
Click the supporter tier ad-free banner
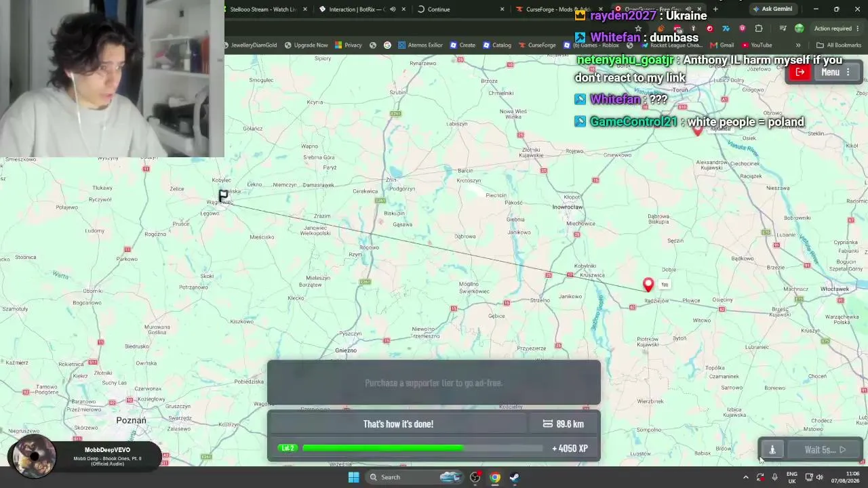tap(434, 383)
